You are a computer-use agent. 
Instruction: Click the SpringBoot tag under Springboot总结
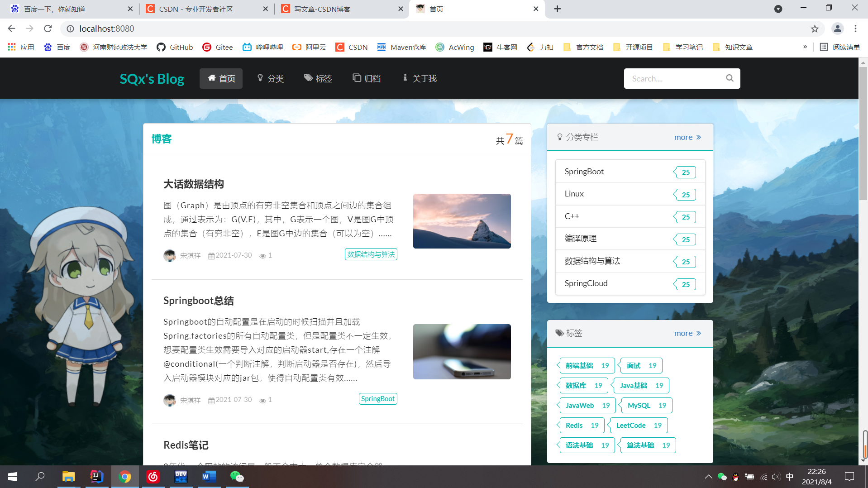point(377,399)
